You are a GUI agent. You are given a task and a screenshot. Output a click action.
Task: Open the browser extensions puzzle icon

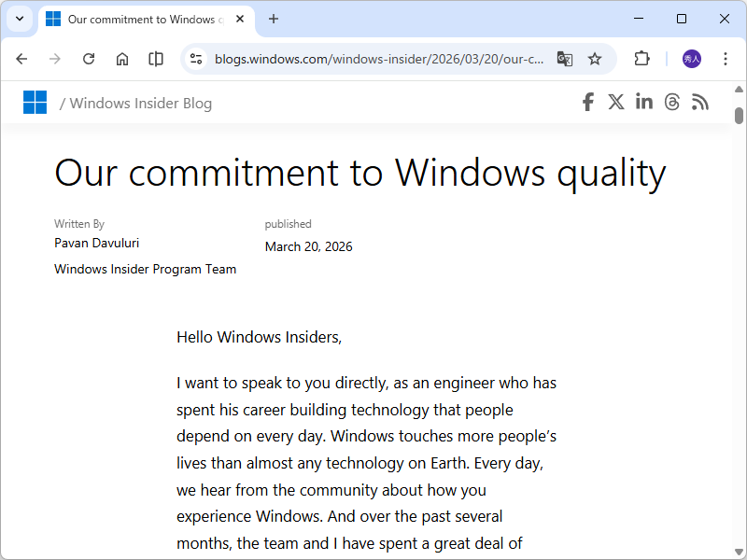(641, 58)
